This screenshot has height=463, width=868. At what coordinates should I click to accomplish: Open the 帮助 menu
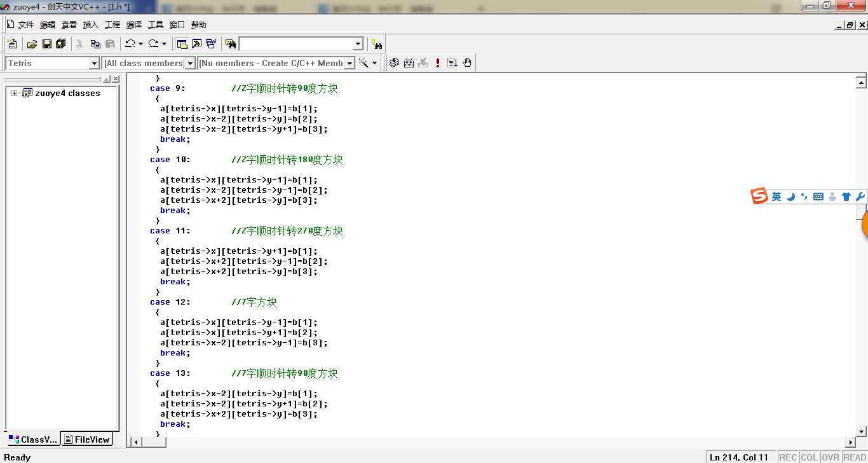pyautogui.click(x=199, y=25)
